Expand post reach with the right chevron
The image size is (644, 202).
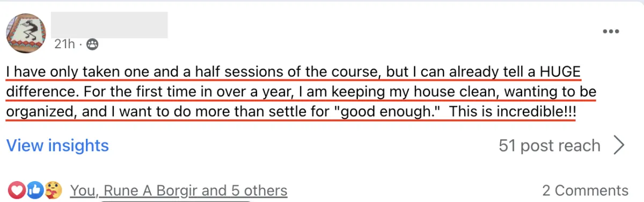[619, 145]
